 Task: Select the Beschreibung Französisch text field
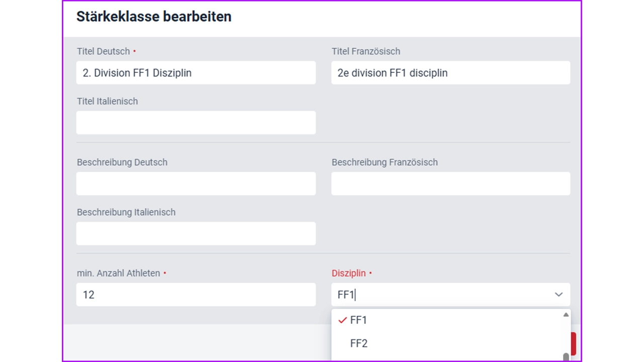click(451, 184)
